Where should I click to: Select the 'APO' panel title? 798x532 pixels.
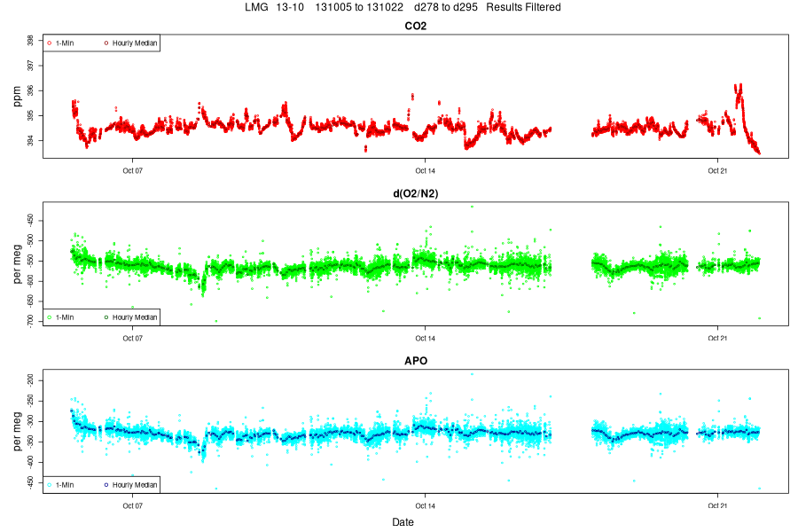click(415, 361)
